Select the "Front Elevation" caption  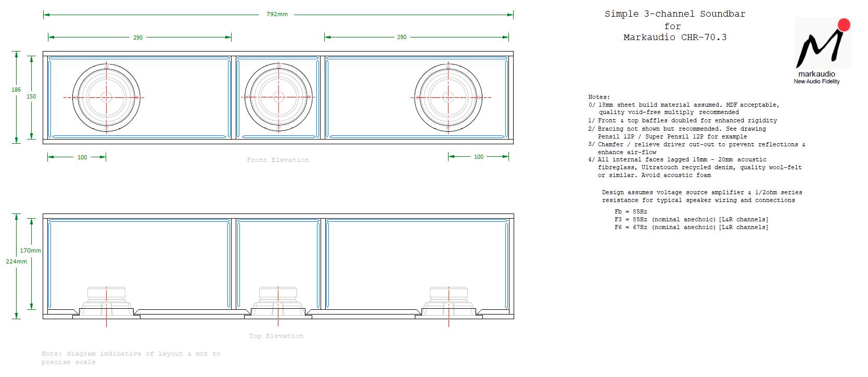pyautogui.click(x=278, y=160)
